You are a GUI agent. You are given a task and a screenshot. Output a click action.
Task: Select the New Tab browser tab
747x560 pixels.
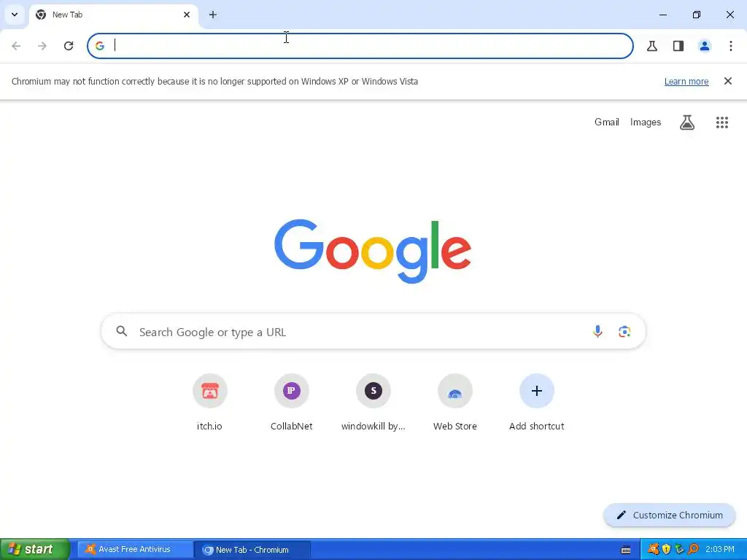click(x=113, y=15)
